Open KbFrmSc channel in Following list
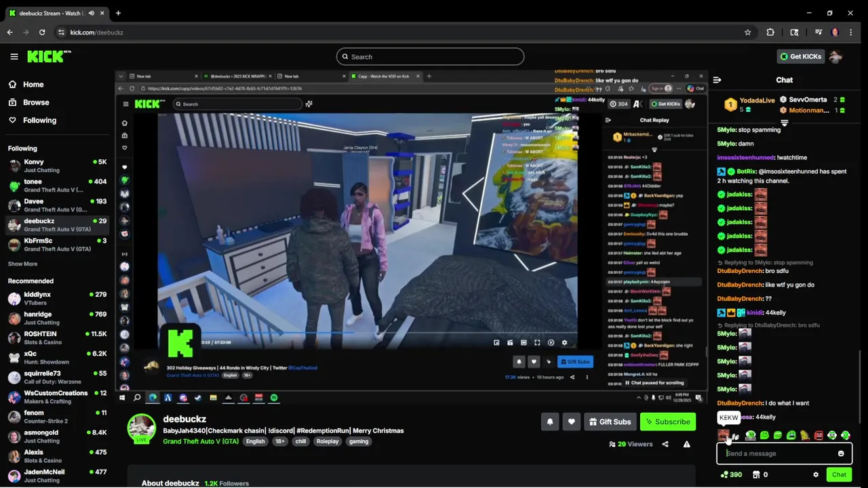 [57, 245]
